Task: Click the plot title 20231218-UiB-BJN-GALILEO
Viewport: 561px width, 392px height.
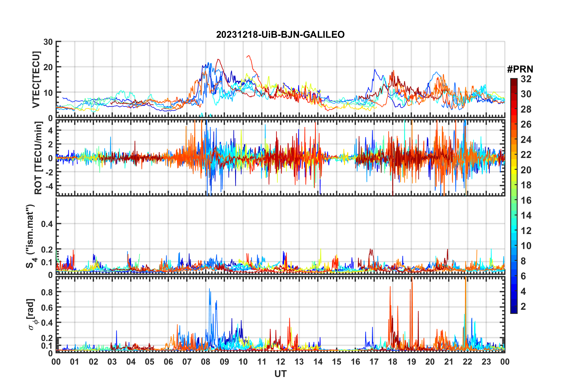Action: click(x=280, y=35)
